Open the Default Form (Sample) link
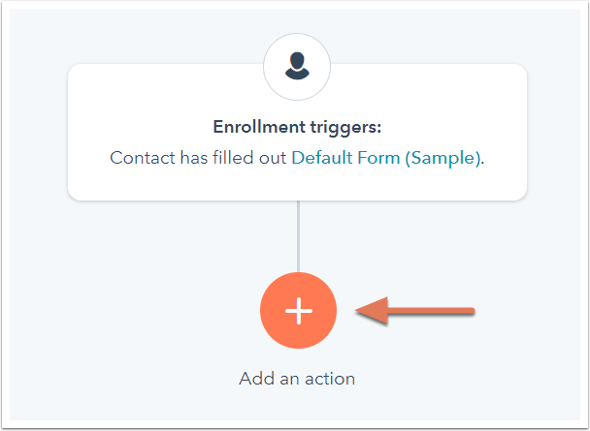Viewport: 590px width, 431px height. tap(386, 158)
